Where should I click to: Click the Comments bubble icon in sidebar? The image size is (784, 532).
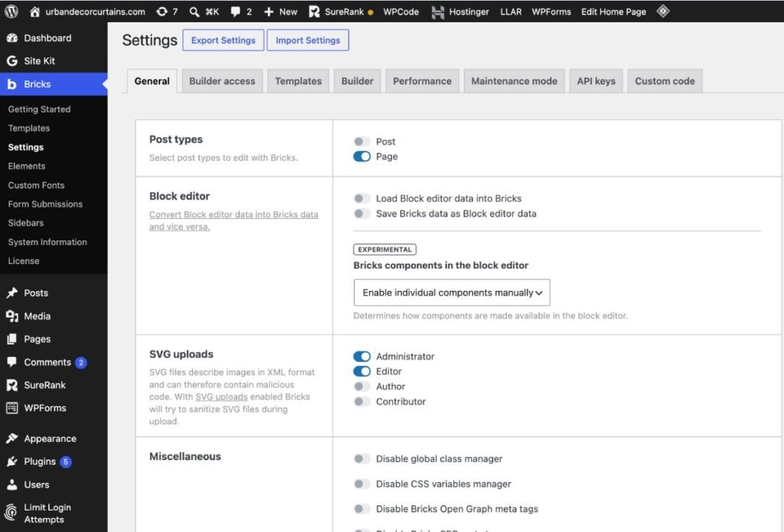click(12, 362)
